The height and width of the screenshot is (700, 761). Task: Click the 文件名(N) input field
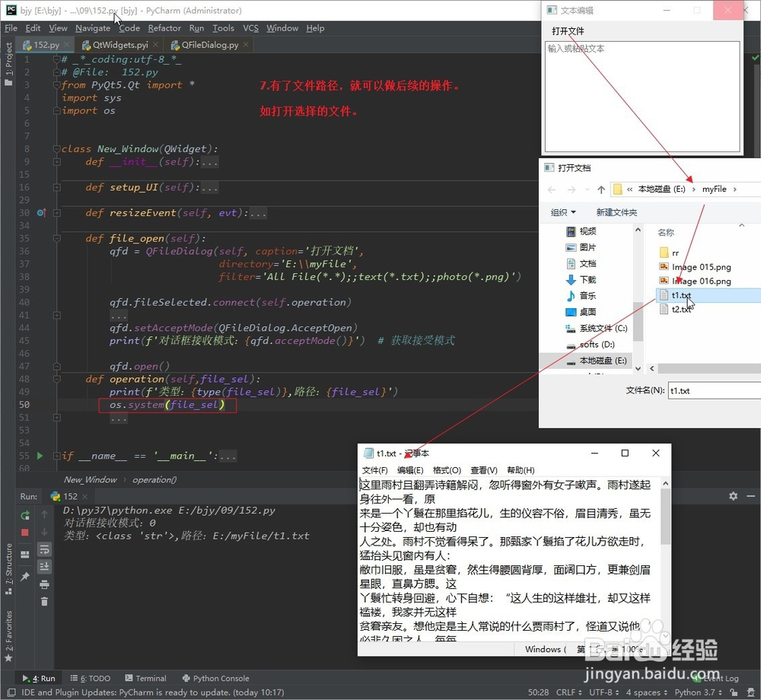[x=715, y=390]
